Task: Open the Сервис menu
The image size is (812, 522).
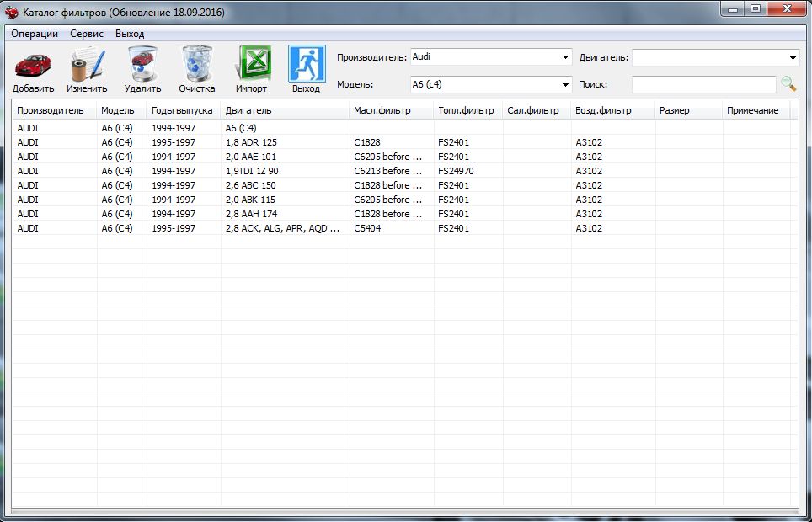Action: point(87,34)
